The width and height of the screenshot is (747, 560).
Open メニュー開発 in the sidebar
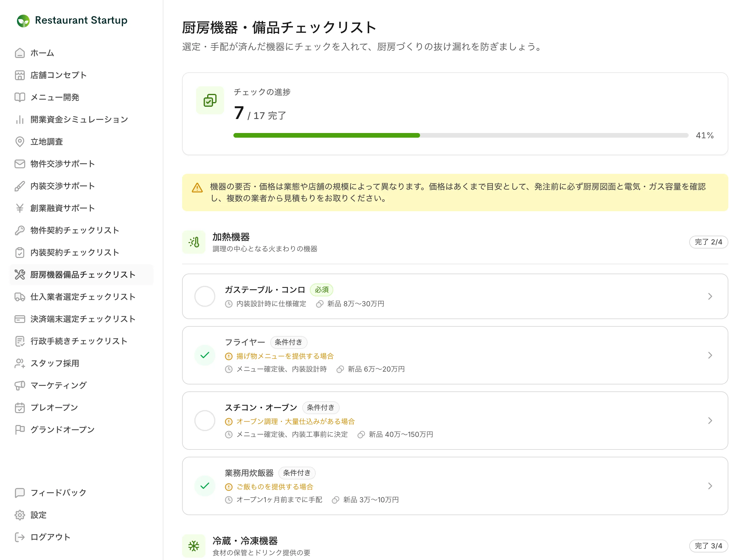point(81,97)
